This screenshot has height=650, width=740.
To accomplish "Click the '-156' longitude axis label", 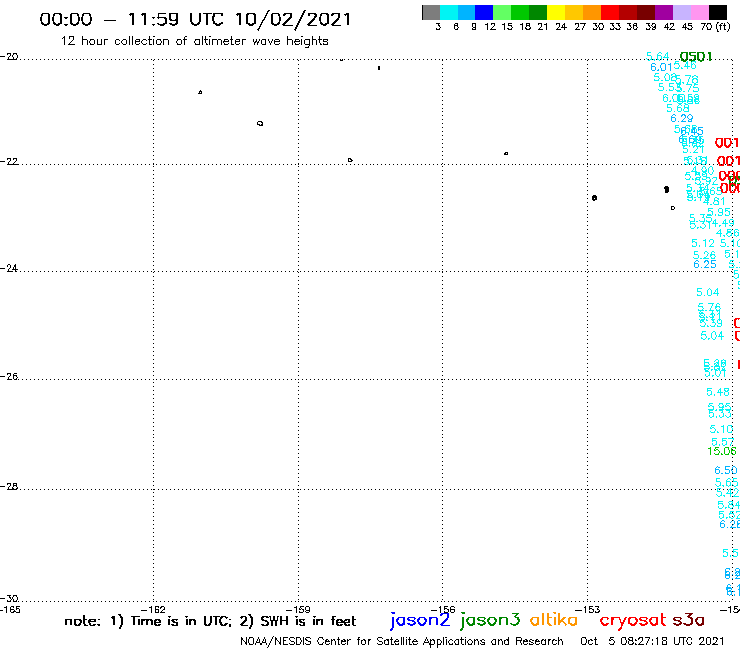I will click(443, 609).
